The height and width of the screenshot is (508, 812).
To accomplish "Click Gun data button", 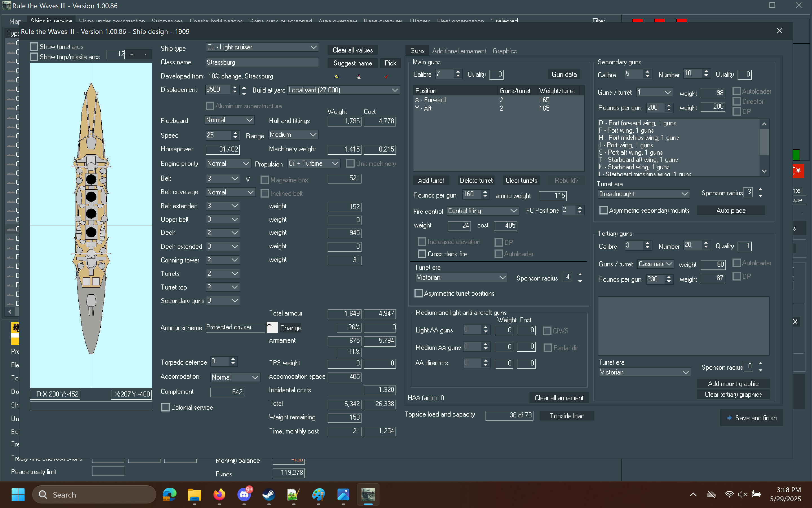I will 564,74.
